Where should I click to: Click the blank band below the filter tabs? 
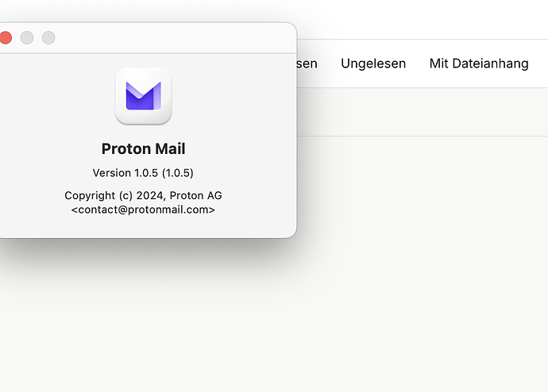[x=421, y=112]
